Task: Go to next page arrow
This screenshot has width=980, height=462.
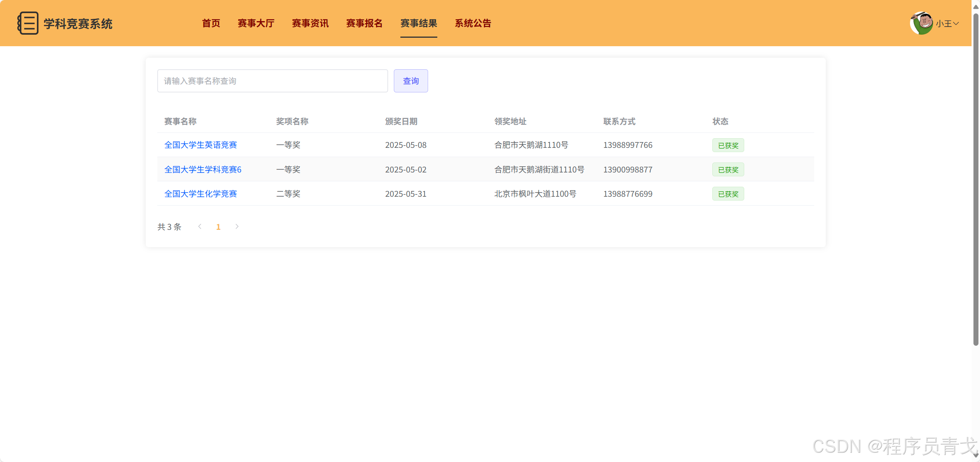Action: click(237, 227)
